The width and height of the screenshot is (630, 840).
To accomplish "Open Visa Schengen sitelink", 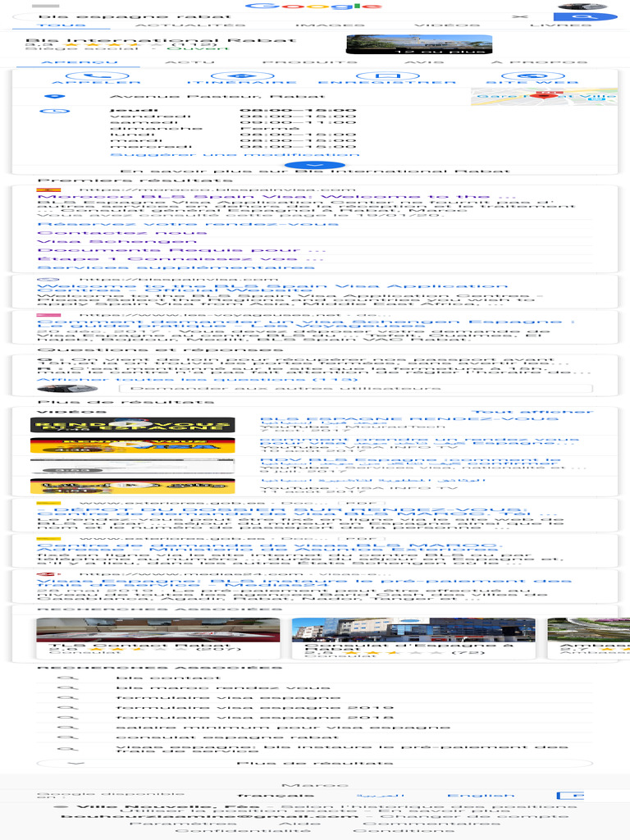I will (x=116, y=241).
